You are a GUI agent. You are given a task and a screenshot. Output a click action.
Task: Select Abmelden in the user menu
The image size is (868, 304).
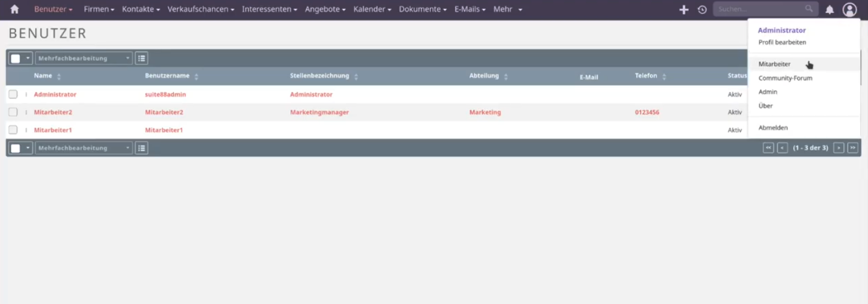tap(773, 128)
